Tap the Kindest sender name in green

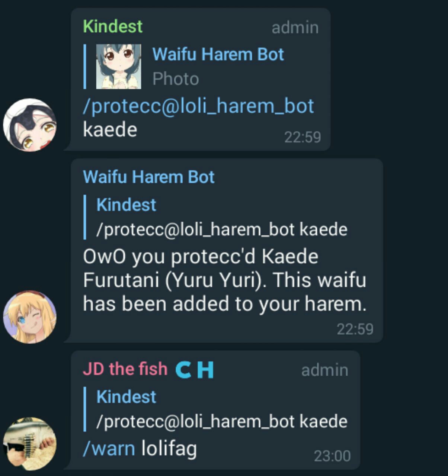(x=113, y=26)
